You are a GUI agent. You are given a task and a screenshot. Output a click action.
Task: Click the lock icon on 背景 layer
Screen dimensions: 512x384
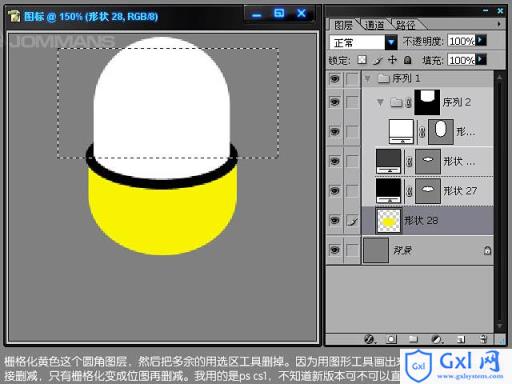click(x=487, y=250)
